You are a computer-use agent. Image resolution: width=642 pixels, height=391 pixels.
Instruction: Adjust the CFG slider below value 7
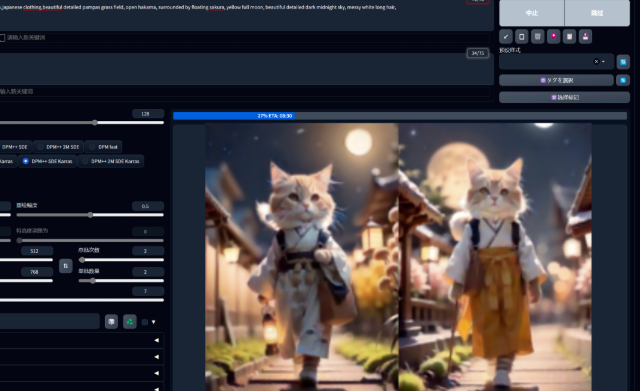pos(82,300)
